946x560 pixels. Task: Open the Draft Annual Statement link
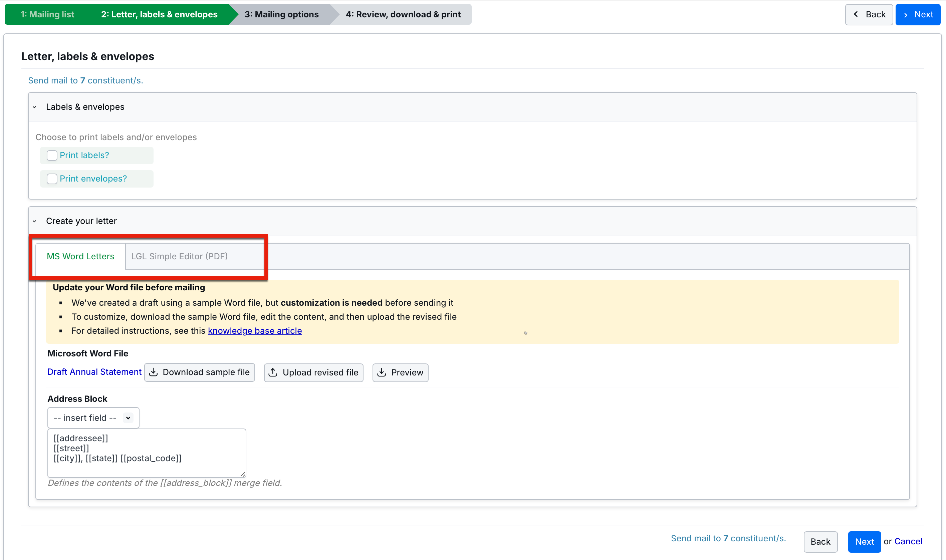[x=94, y=372]
